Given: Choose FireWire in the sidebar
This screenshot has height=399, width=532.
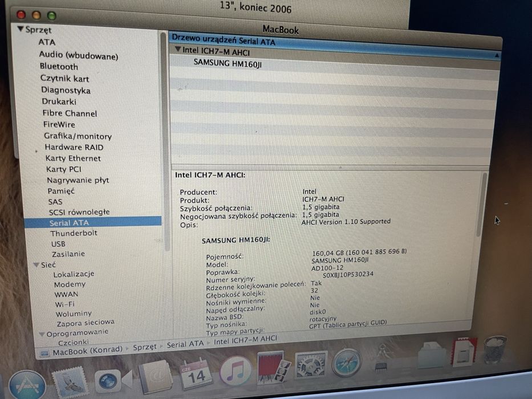Looking at the screenshot, I should (x=59, y=124).
